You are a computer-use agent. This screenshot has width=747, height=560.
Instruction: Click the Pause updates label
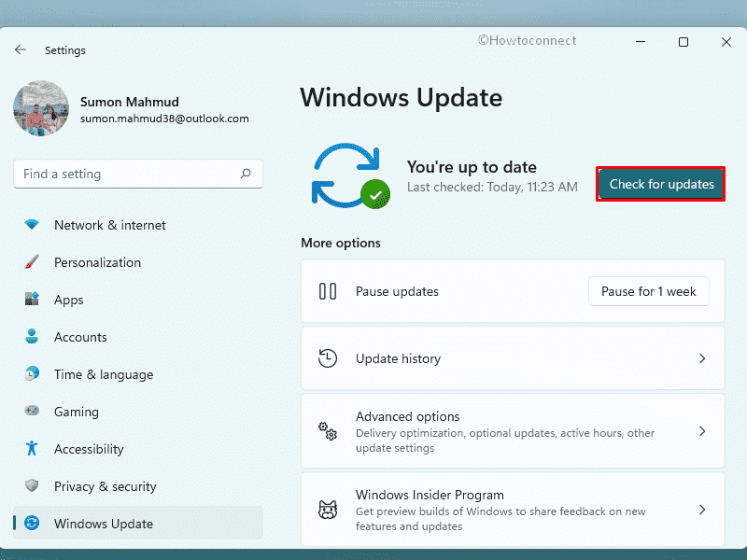[397, 291]
